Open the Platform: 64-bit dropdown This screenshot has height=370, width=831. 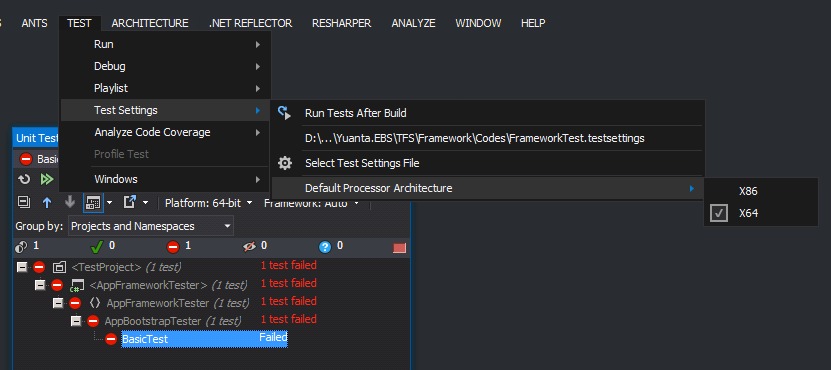click(209, 203)
